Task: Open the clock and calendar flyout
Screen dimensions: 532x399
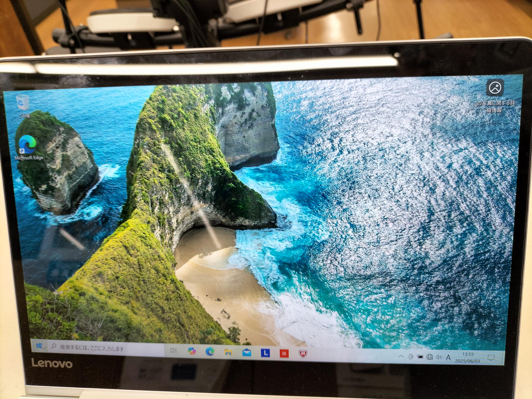Action: click(x=468, y=357)
